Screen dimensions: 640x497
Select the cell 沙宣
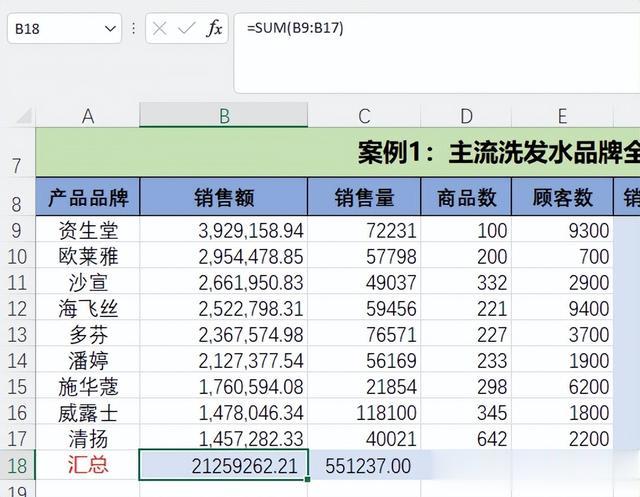coord(88,281)
